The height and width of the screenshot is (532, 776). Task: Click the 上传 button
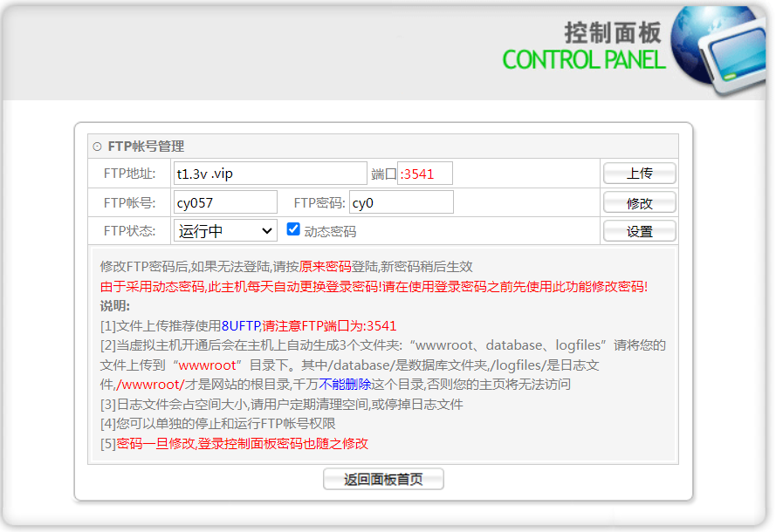point(639,174)
